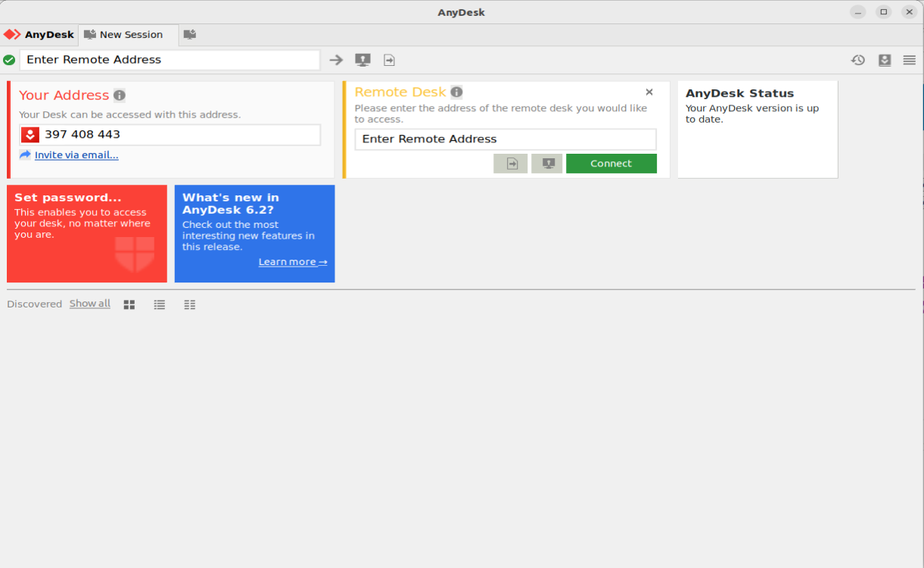
Task: Click the Your Address heading
Action: pyautogui.click(x=64, y=95)
